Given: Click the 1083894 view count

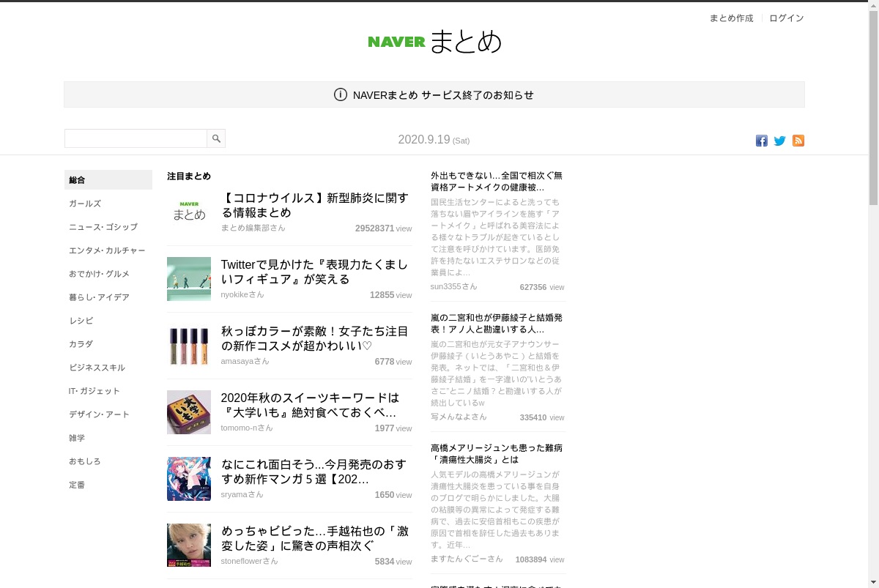Looking at the screenshot, I should point(531,559).
